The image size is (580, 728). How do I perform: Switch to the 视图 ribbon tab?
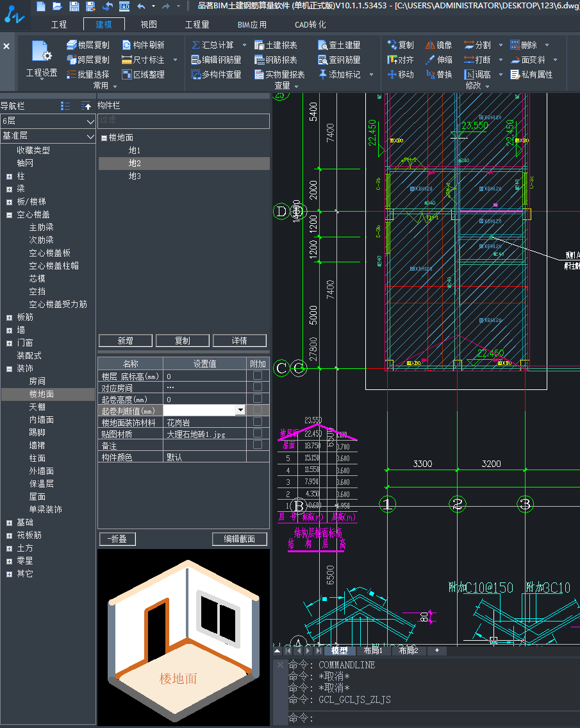(149, 24)
